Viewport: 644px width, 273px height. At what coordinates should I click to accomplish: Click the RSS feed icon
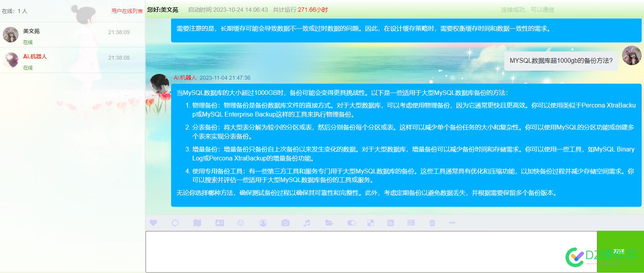[390, 223]
